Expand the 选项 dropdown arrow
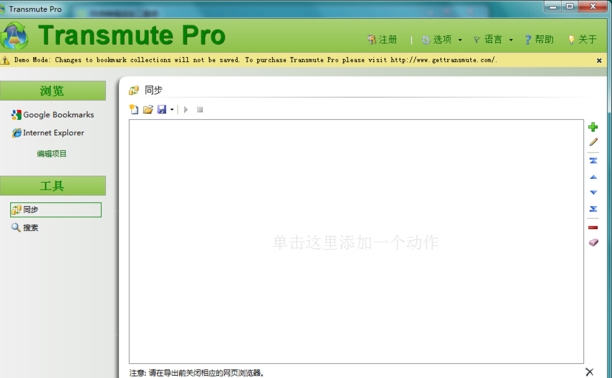Image resolution: width=612 pixels, height=378 pixels. (x=460, y=40)
